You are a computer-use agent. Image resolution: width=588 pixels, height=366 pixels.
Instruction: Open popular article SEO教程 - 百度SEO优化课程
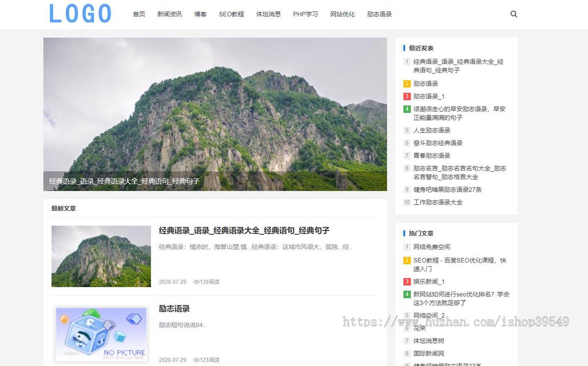[x=460, y=265]
